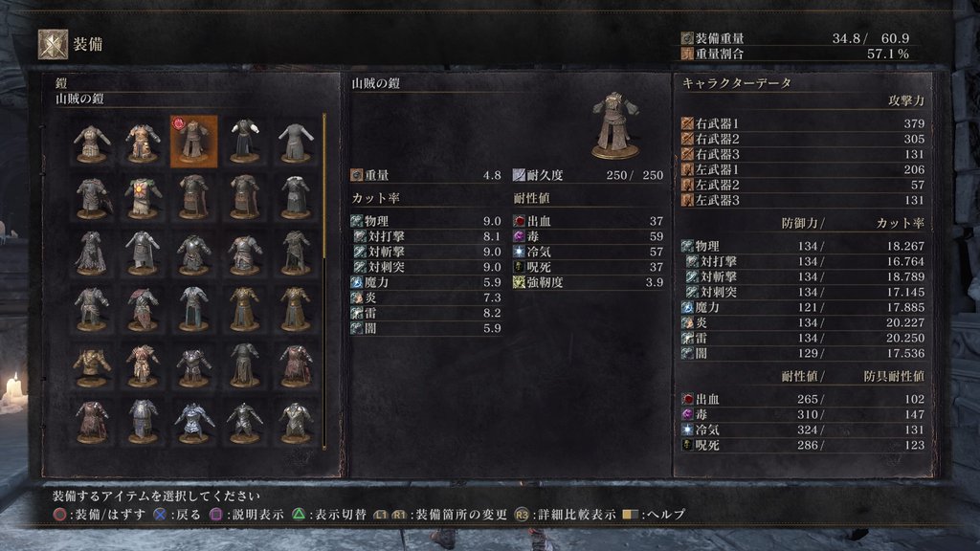Click the help icon beside ヘルプ
980x551 pixels.
coord(631,514)
